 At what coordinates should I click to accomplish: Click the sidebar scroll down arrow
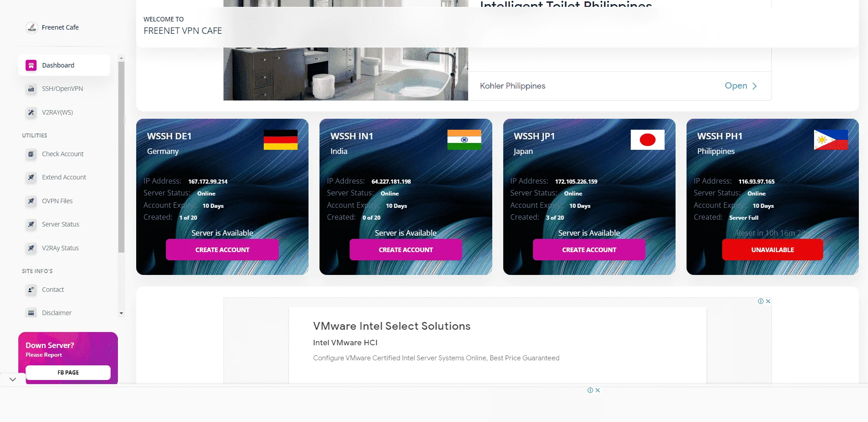(121, 313)
